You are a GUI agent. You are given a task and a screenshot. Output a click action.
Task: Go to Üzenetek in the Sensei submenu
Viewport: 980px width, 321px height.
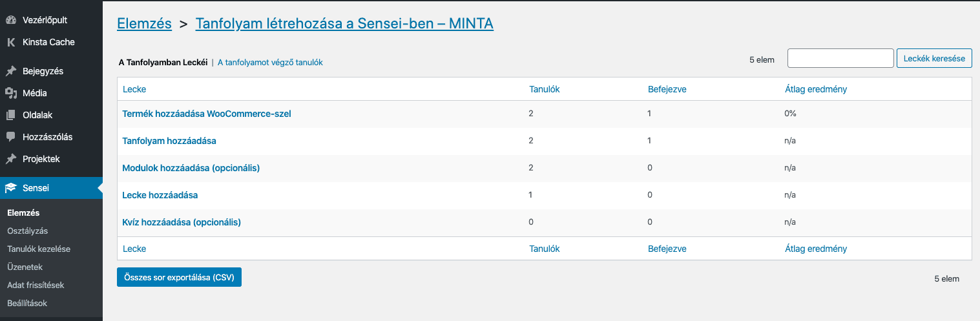pos(25,267)
